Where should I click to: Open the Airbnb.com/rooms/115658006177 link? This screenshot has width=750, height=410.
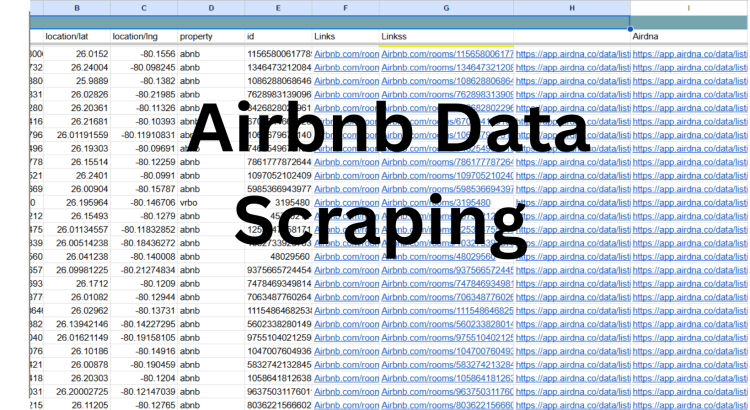pyautogui.click(x=447, y=54)
